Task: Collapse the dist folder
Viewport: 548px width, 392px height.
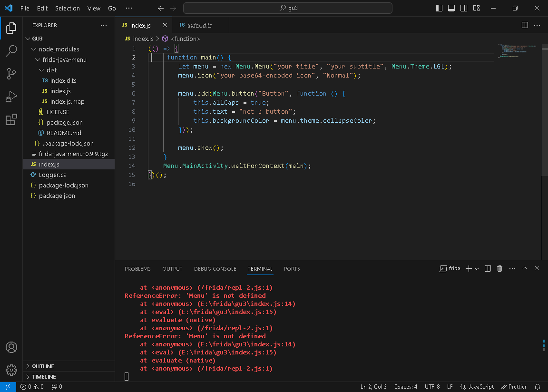Action: (x=41, y=70)
